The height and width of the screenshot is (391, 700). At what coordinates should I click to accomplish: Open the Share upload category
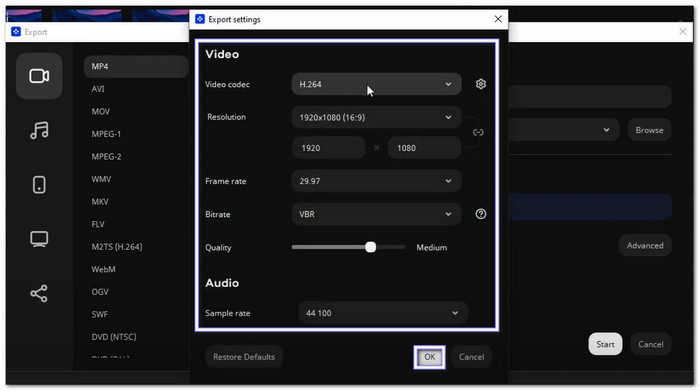[x=39, y=293]
